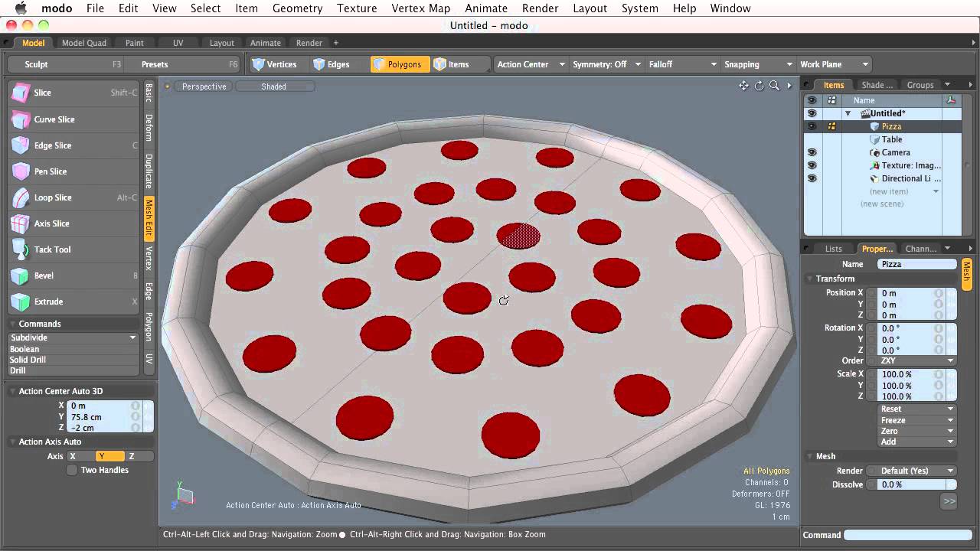Select the Pen Slice tool

(x=74, y=171)
